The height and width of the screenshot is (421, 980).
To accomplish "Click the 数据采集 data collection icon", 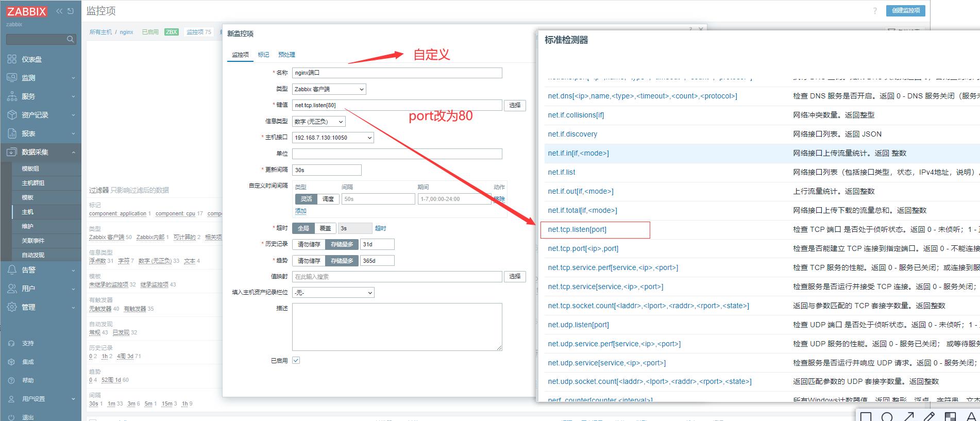I will (12, 152).
